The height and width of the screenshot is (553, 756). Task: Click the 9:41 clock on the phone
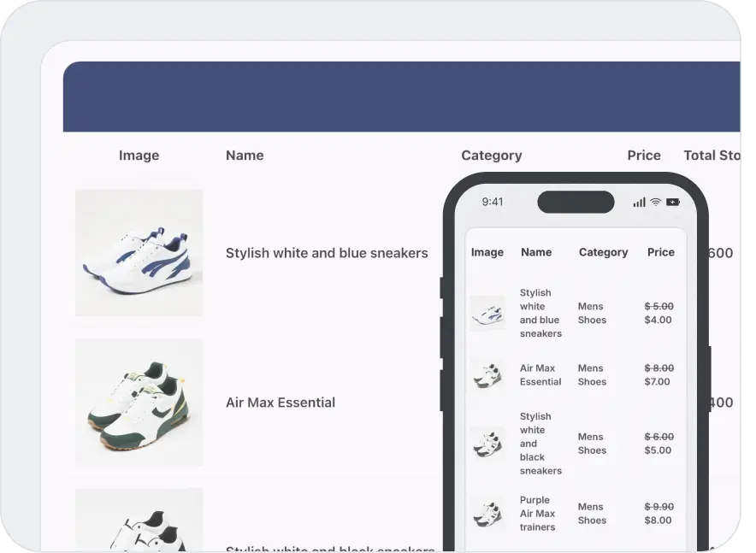(x=493, y=202)
